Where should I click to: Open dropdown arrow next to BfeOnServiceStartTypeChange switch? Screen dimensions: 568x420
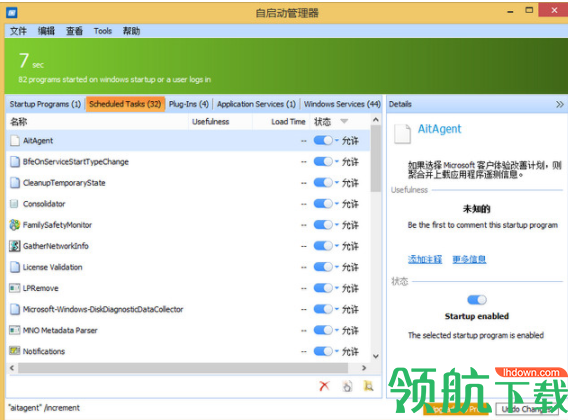pyautogui.click(x=337, y=162)
